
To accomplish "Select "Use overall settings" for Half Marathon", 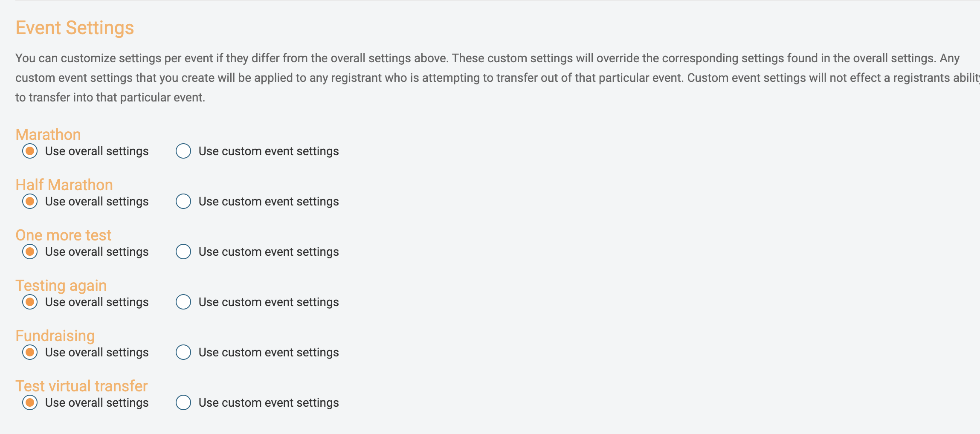I will [30, 201].
